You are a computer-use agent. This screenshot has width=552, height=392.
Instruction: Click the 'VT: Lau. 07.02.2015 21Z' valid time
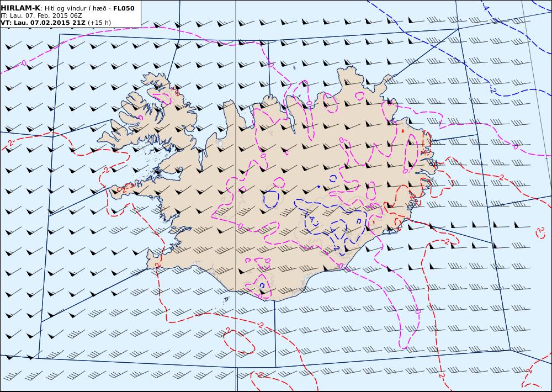pos(43,23)
